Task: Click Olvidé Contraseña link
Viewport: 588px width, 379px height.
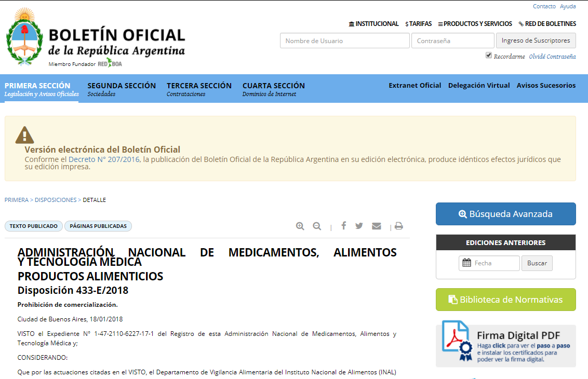Action: (552, 57)
